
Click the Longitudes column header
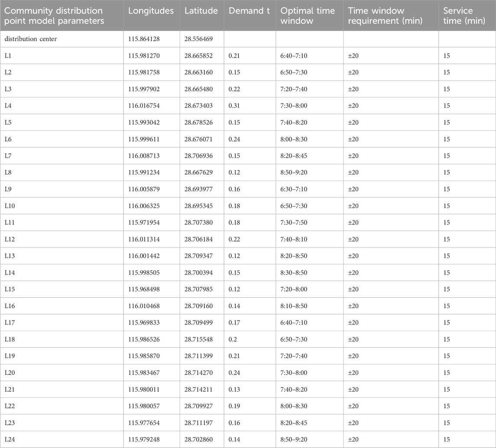(x=151, y=11)
